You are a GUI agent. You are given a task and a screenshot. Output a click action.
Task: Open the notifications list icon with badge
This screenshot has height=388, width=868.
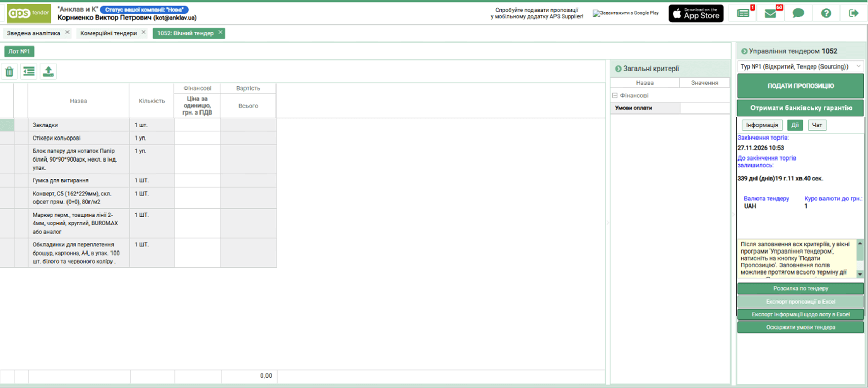743,14
